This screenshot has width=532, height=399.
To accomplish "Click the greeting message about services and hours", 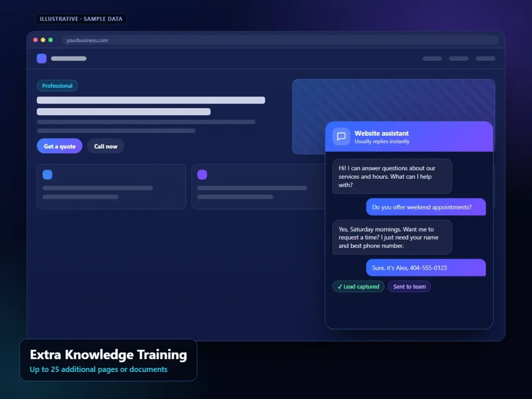I will pyautogui.click(x=392, y=177).
